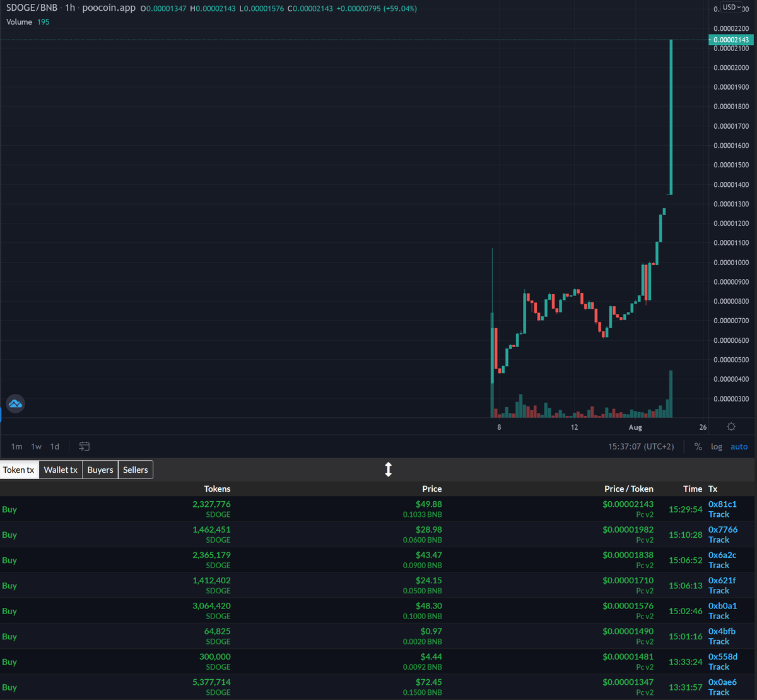Open transaction 0x4bfb link
Image resolution: width=757 pixels, height=700 pixels.
click(722, 631)
